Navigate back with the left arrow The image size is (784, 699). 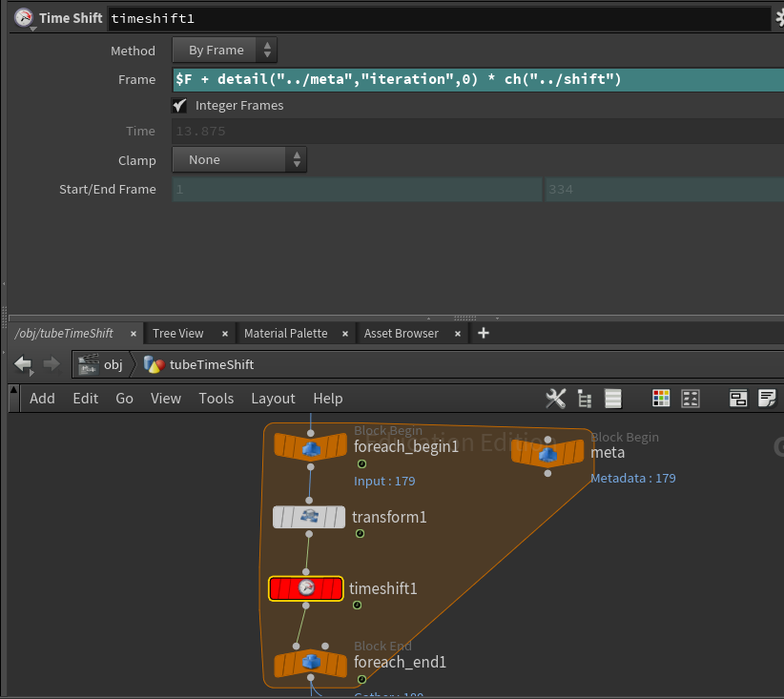coord(23,364)
